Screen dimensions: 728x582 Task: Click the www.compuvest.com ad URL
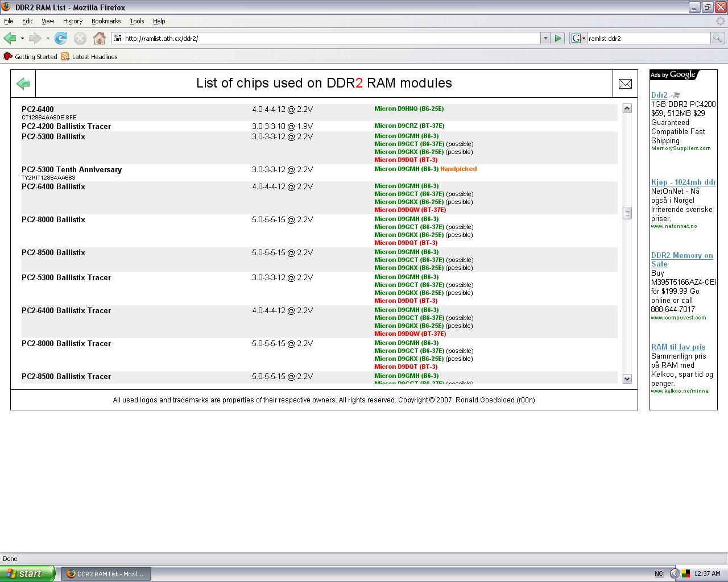679,318
